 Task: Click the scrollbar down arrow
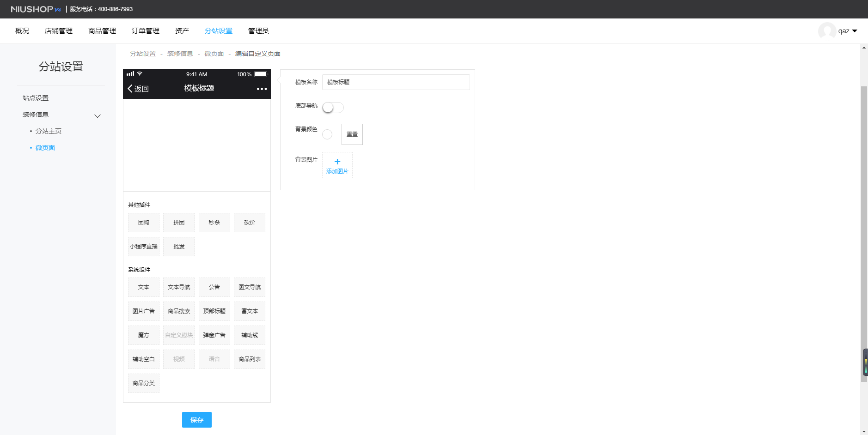click(x=864, y=432)
